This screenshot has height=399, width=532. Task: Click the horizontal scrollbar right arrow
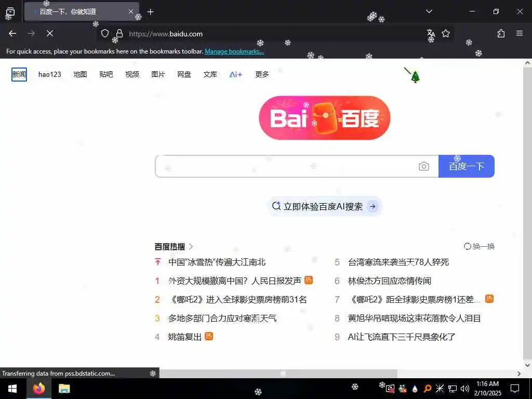[x=519, y=374]
